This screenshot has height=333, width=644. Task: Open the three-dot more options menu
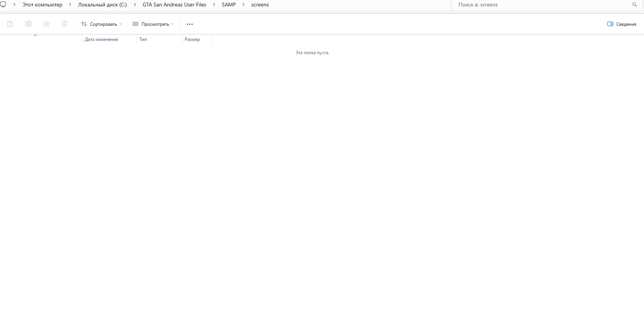coord(190,24)
